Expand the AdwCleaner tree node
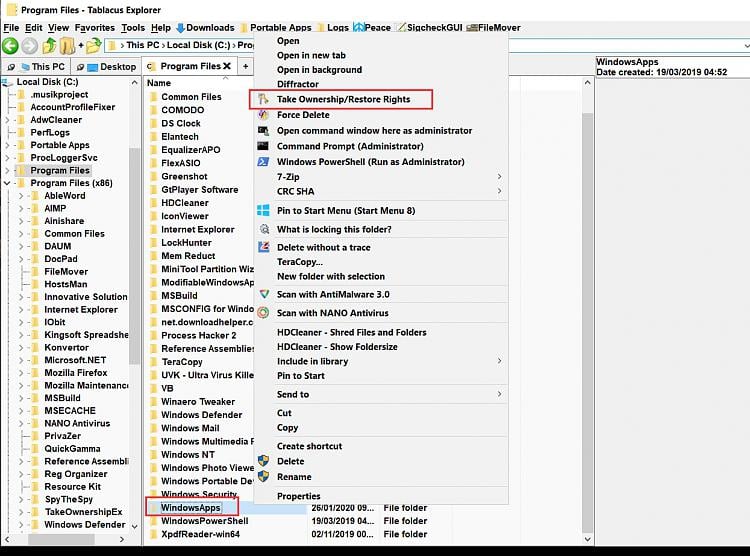Image resolution: width=750 pixels, height=556 pixels. 7,120
